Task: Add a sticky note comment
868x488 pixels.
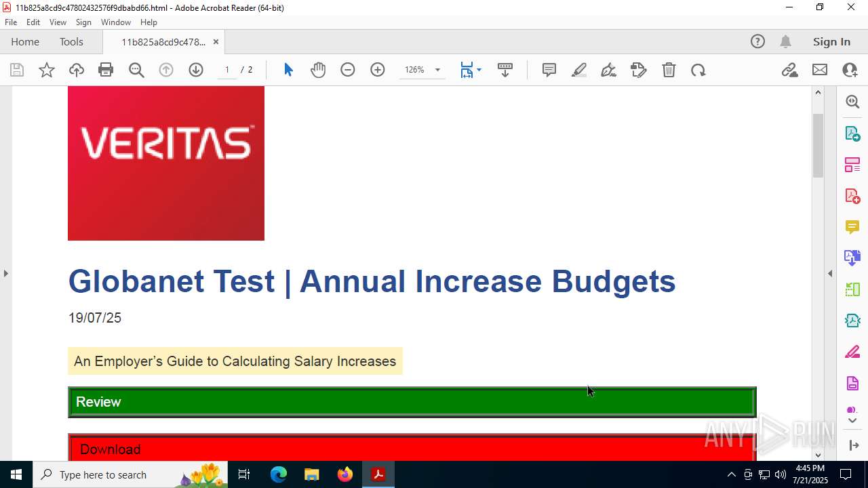Action: pyautogui.click(x=549, y=70)
